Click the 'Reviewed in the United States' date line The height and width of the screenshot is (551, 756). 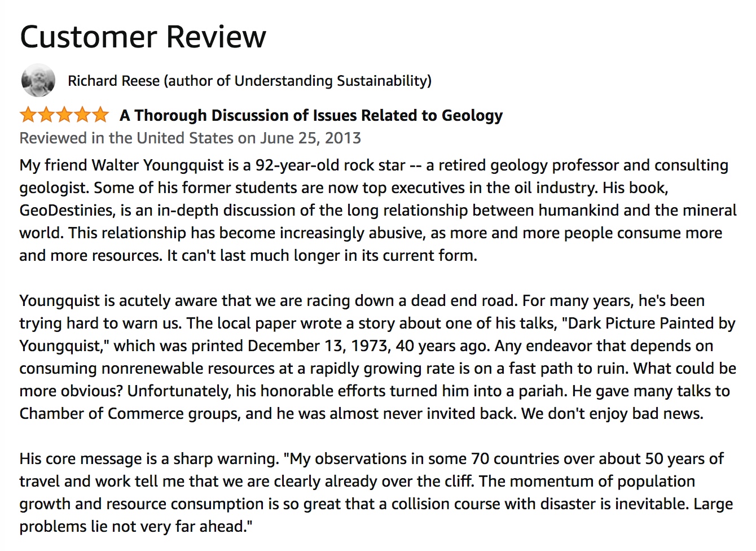coord(190,138)
